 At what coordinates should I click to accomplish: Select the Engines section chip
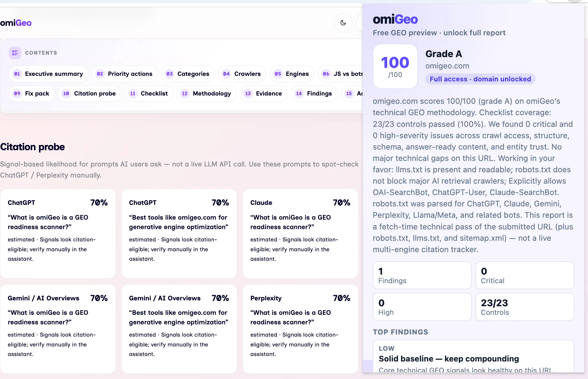pyautogui.click(x=292, y=74)
